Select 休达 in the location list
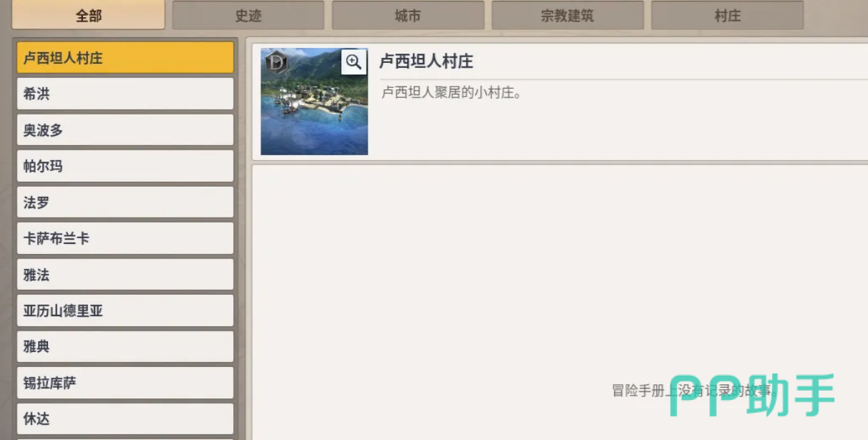 coord(125,419)
